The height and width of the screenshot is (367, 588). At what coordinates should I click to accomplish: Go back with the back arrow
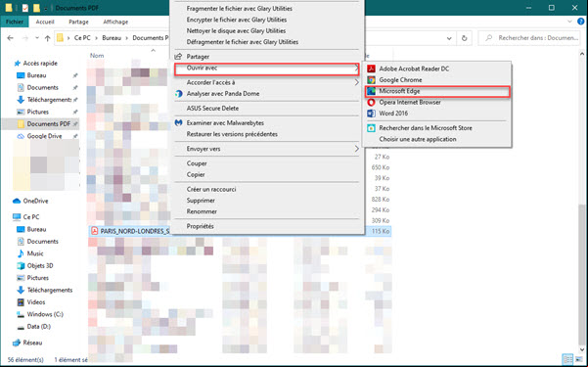[x=10, y=38]
